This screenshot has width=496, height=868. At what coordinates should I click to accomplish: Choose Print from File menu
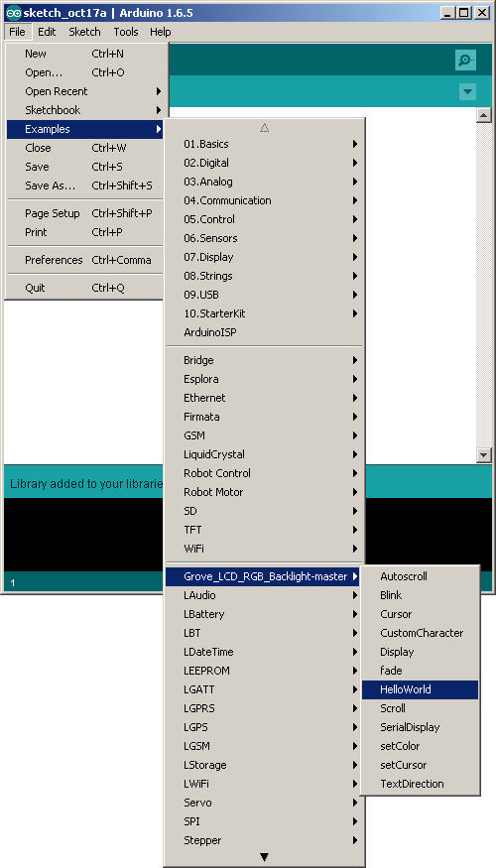(84, 232)
